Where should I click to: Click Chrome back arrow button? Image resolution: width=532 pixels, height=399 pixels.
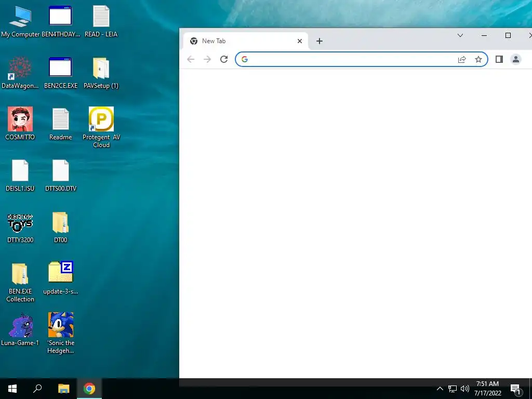click(191, 59)
